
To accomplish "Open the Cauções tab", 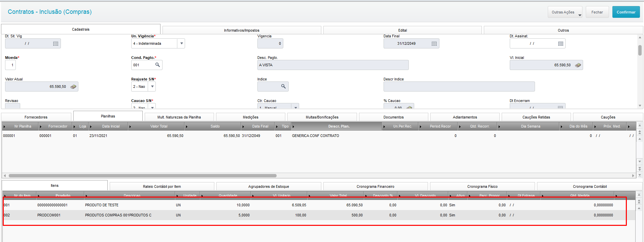I will (x=608, y=117).
